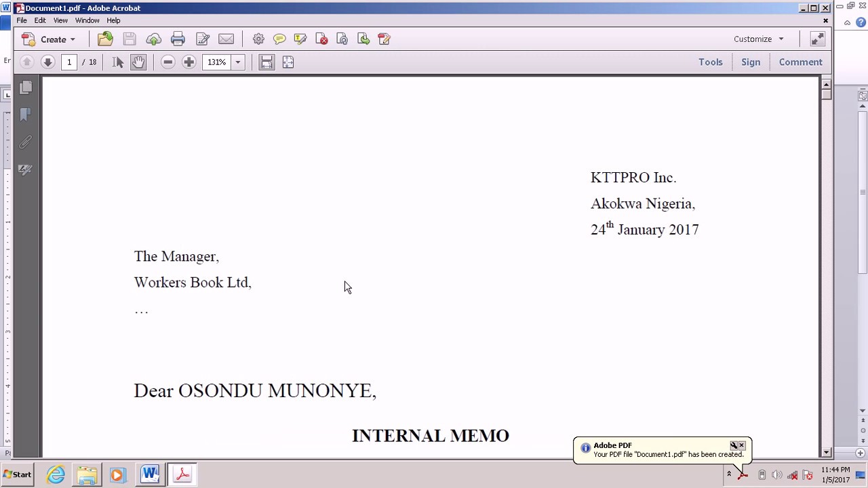
Task: Open the Help menu
Action: click(113, 20)
